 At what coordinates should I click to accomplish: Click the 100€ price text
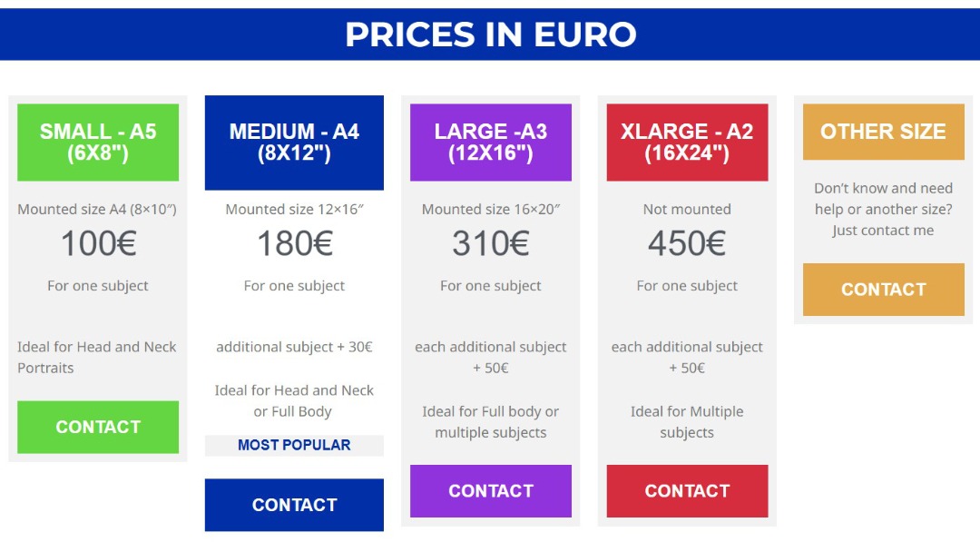tap(98, 242)
